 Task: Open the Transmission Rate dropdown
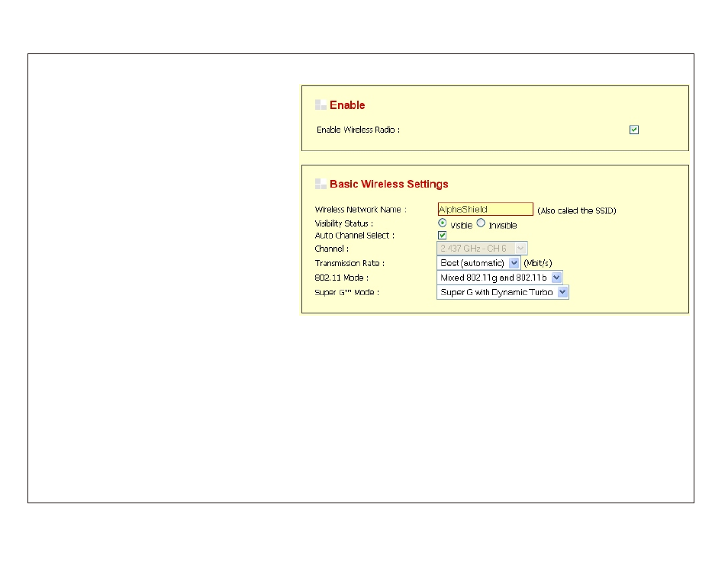pos(478,262)
